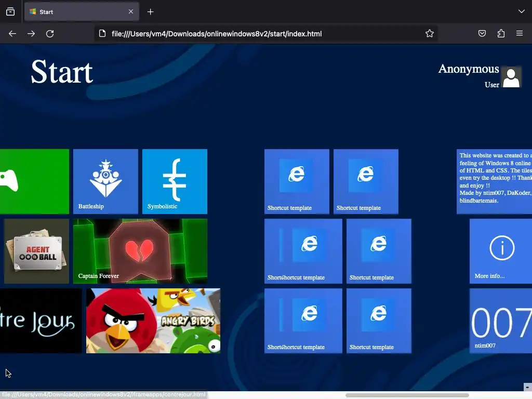Open the Contre Jour tile
Viewport: 532px width, 399px height.
(x=41, y=321)
